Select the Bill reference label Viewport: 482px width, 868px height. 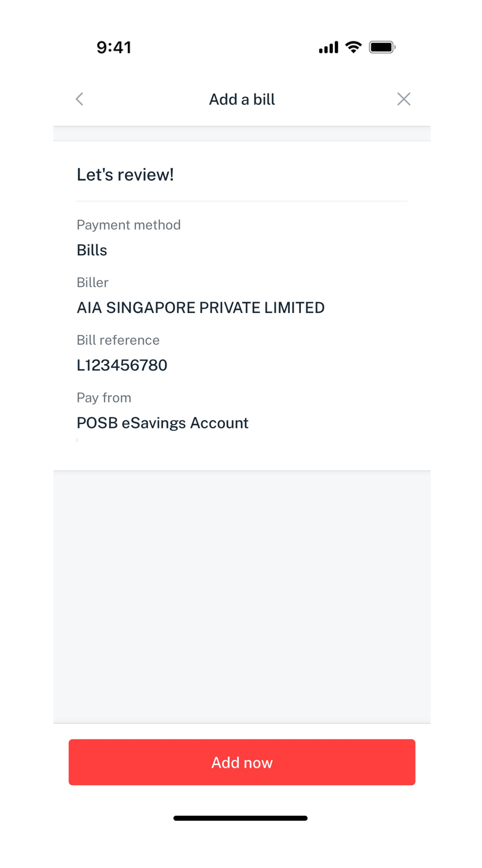point(118,340)
